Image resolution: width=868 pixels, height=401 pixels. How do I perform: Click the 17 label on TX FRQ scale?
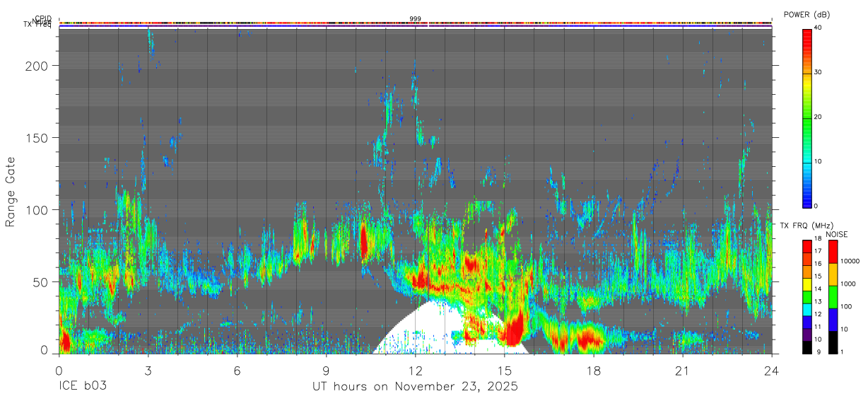pos(817,251)
